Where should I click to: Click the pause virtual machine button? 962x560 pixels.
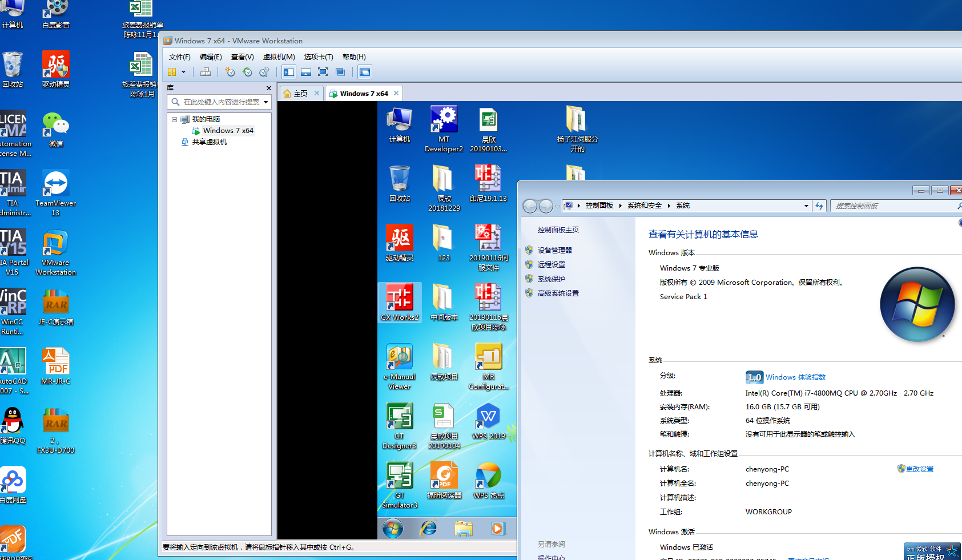(171, 72)
